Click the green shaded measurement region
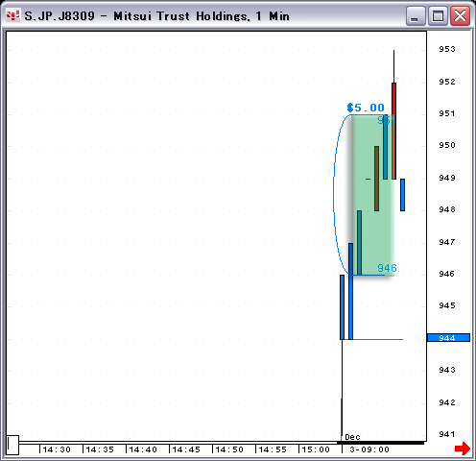The height and width of the screenshot is (461, 476). pos(372,195)
